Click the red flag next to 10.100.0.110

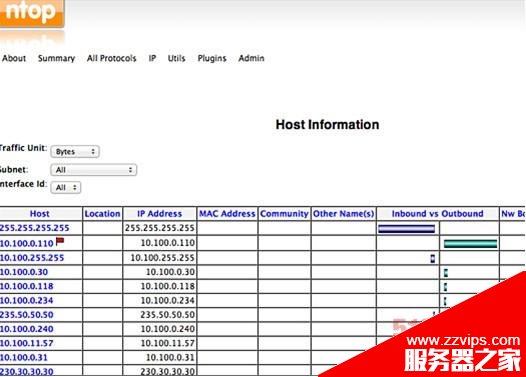60,241
